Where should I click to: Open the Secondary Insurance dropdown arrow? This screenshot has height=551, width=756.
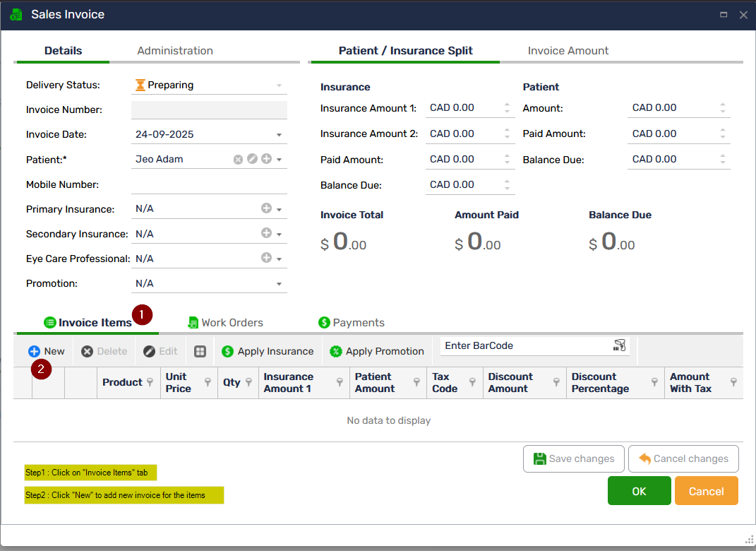(x=279, y=235)
